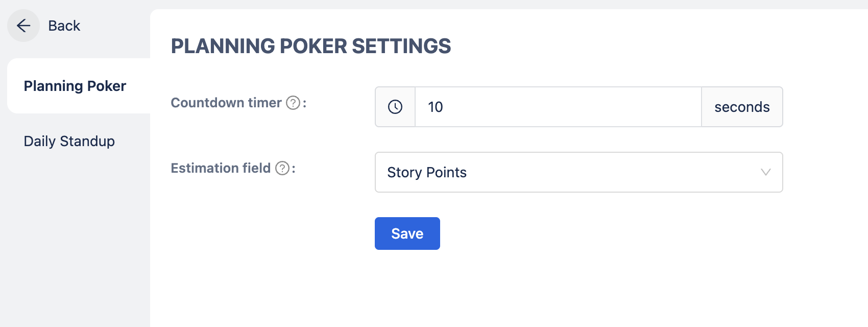Click empty space right of Save button
The image size is (868, 327).
(587, 233)
